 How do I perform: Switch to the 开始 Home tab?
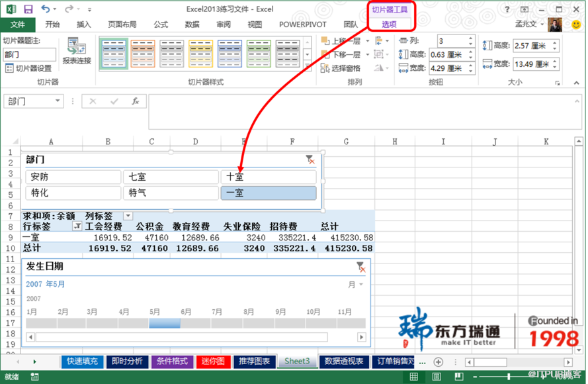point(52,24)
